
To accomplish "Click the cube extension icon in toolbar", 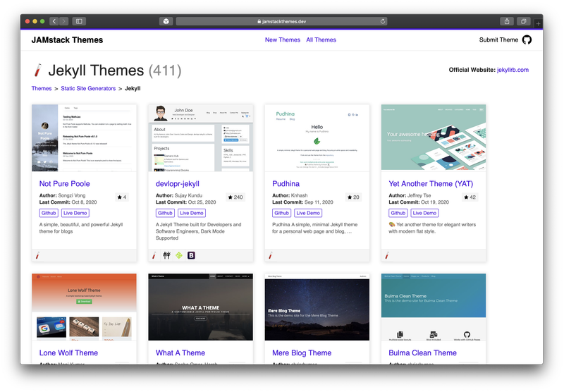I will [166, 21].
